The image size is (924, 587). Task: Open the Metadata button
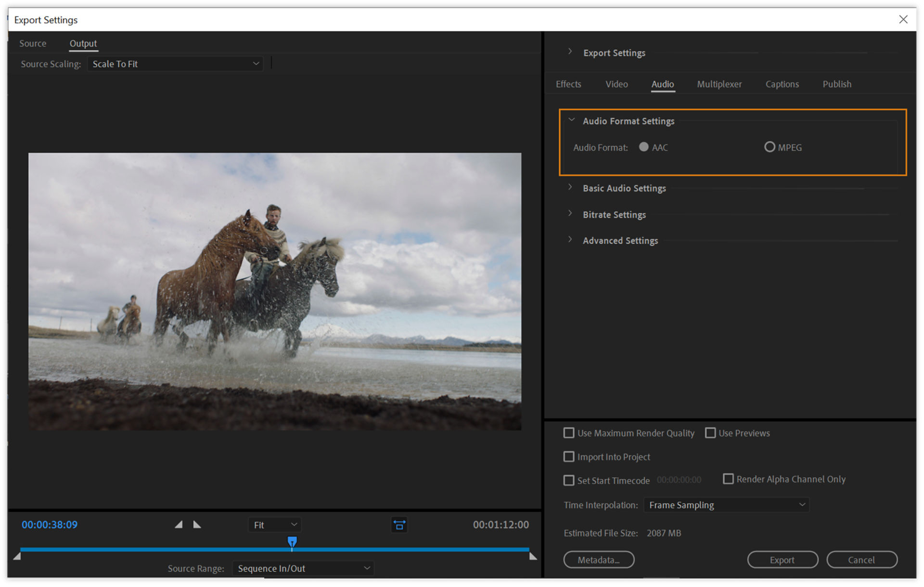(x=599, y=560)
